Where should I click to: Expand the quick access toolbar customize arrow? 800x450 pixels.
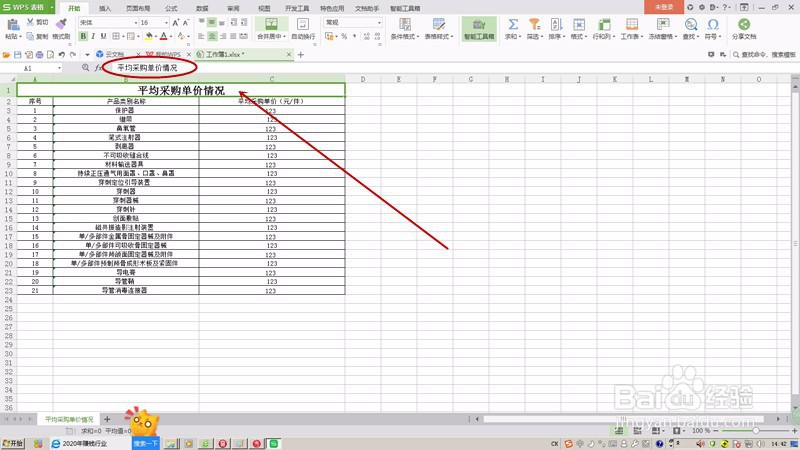[87, 54]
